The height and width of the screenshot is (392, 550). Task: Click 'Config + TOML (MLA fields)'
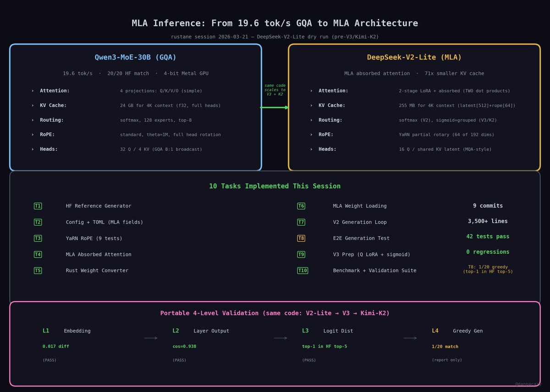point(104,222)
